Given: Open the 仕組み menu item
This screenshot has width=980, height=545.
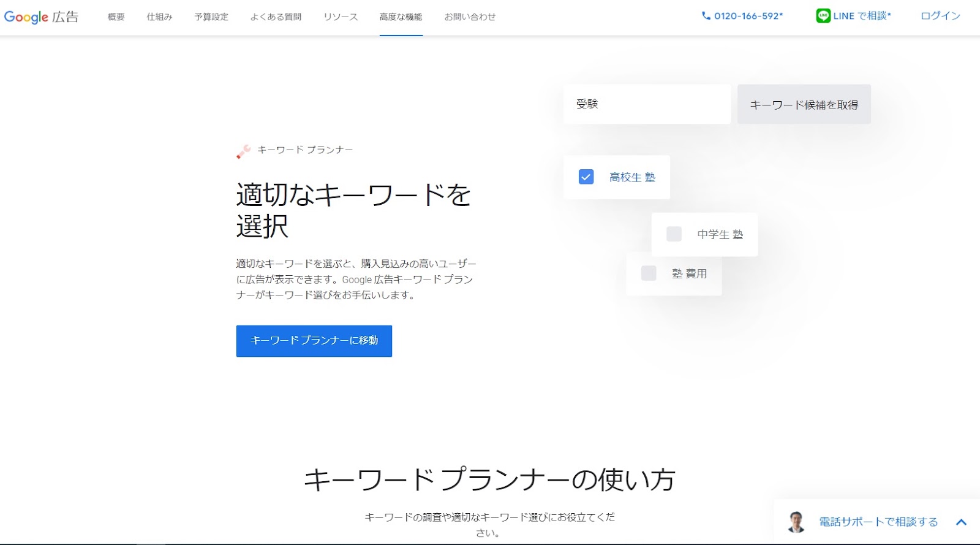Looking at the screenshot, I should [x=159, y=17].
